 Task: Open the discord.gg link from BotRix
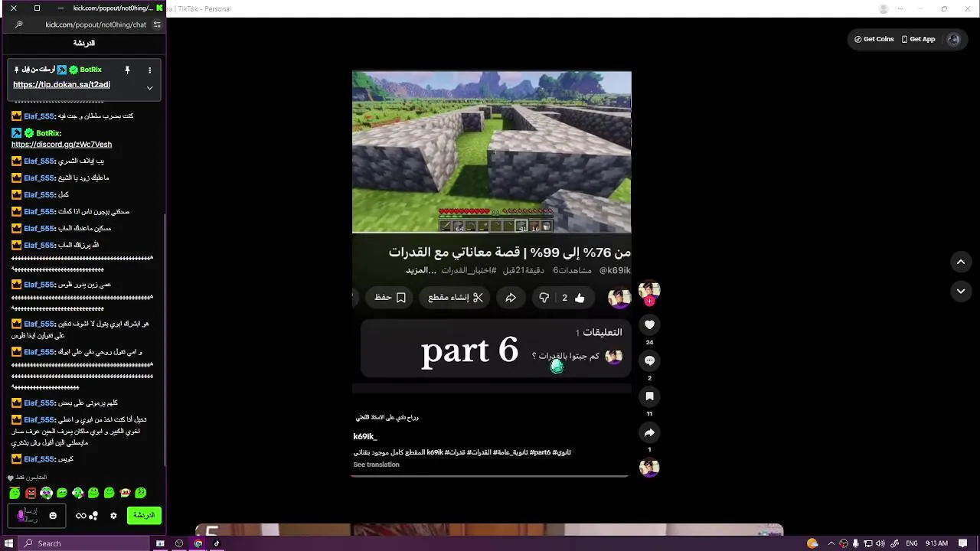point(61,145)
